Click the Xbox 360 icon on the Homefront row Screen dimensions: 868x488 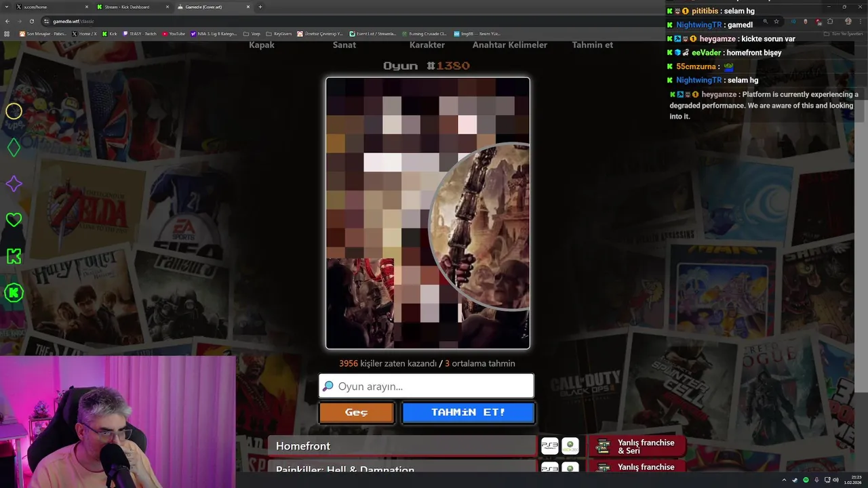tap(570, 446)
